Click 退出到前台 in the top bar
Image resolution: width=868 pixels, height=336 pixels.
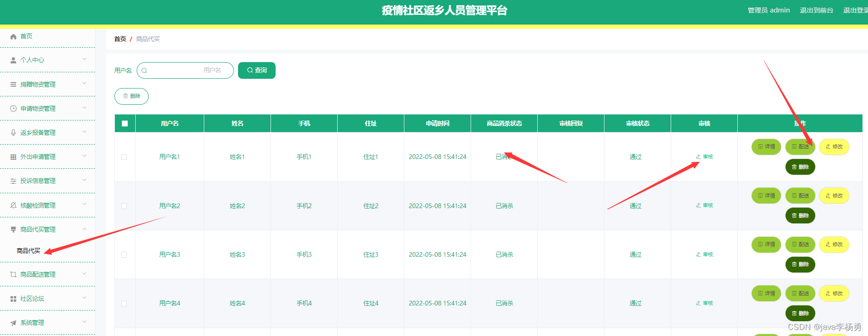pos(817,10)
